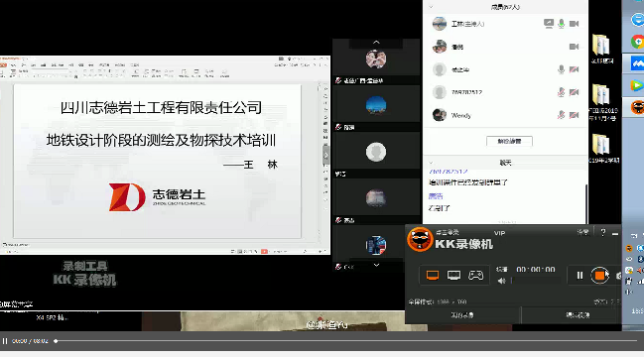Pause the video with the player button
644x358 pixels.
5,341
